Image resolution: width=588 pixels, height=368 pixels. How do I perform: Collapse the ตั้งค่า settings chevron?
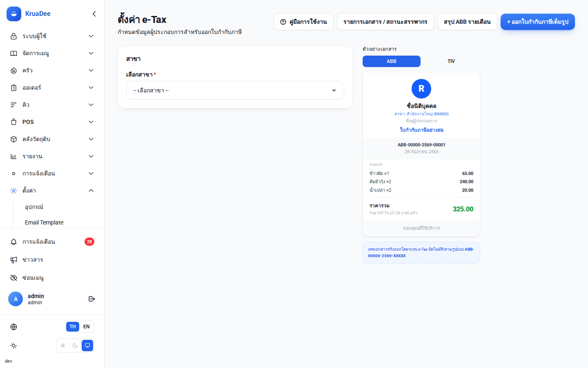coord(91,191)
